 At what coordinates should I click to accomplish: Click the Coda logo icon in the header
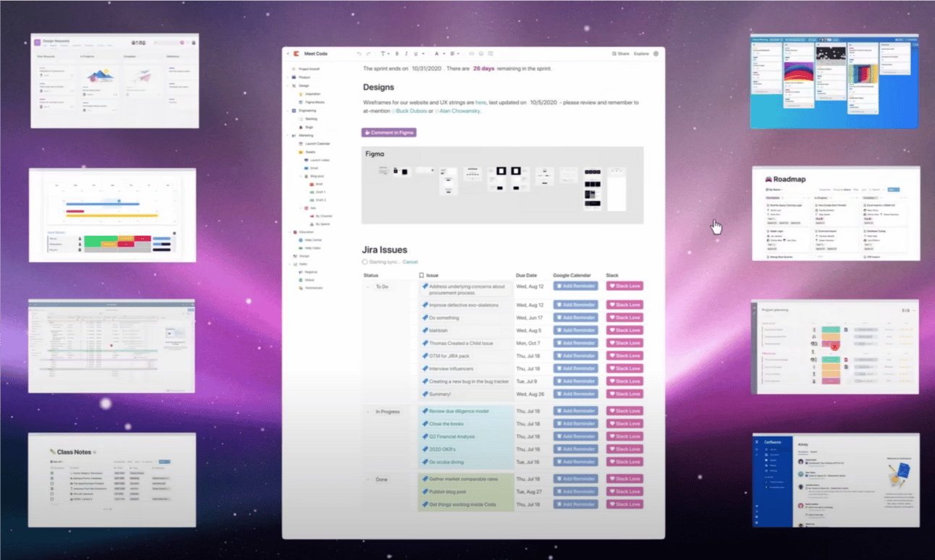coord(297,54)
